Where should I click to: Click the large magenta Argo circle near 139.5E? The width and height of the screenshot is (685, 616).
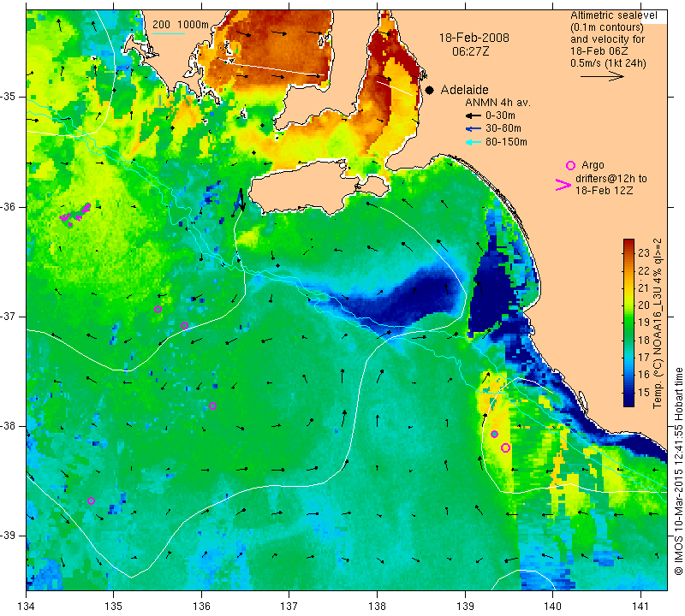point(505,447)
